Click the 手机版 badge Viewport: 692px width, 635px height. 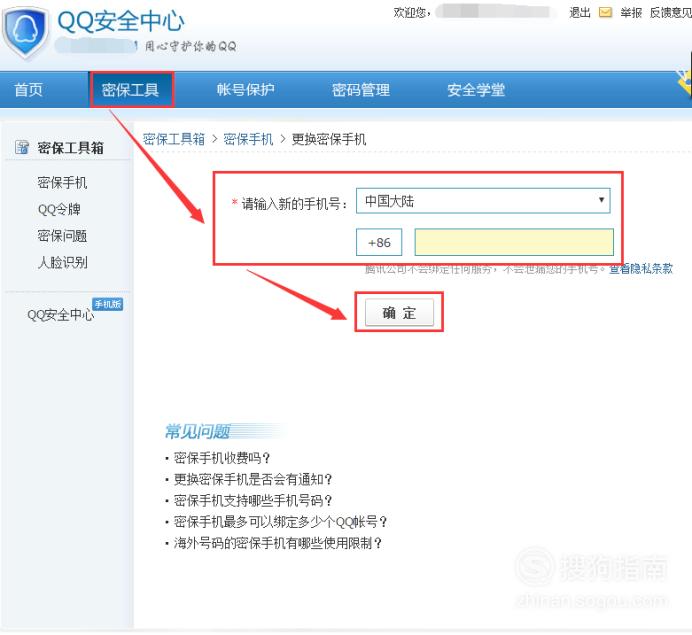[x=107, y=304]
